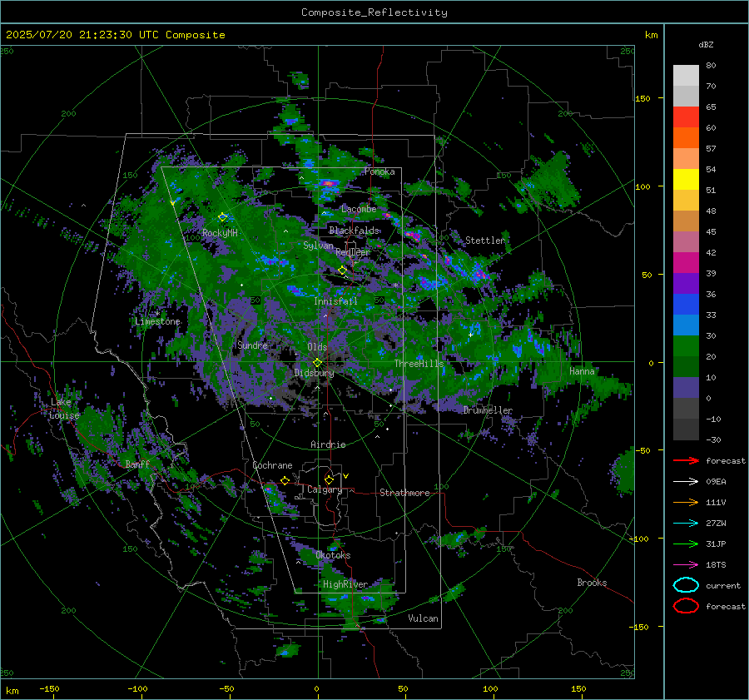Click the Drumheller city label
Screen dimensions: 749x700
coord(488,410)
